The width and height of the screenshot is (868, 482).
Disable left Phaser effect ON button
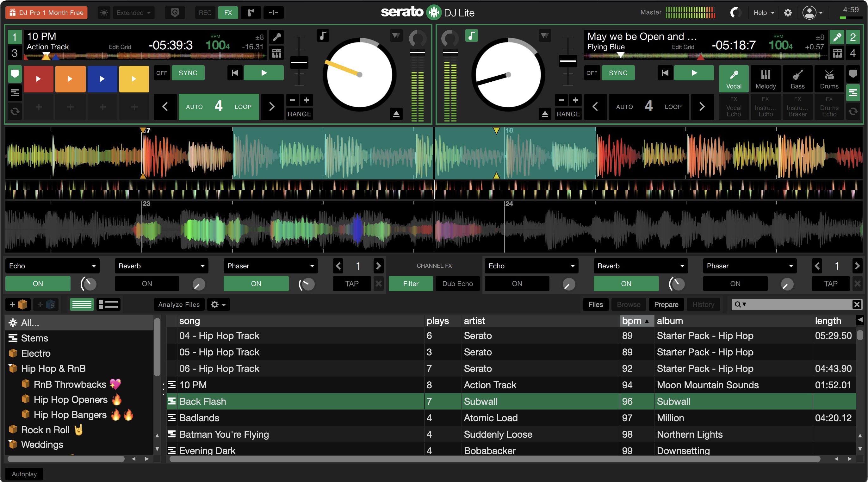point(256,284)
